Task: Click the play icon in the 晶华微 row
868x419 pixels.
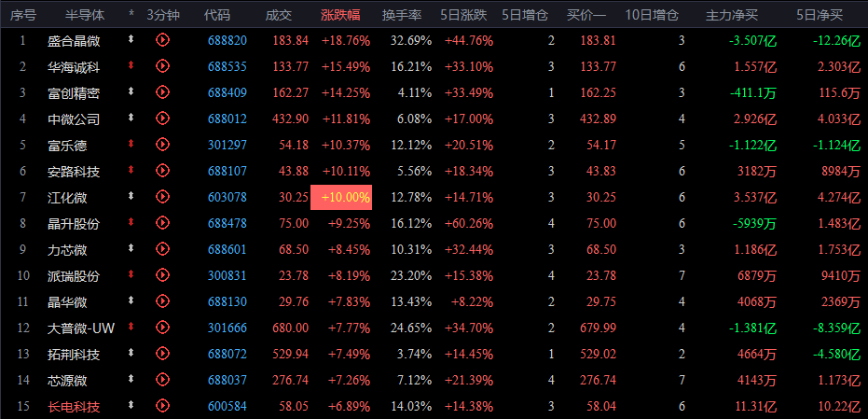Action: (x=163, y=300)
